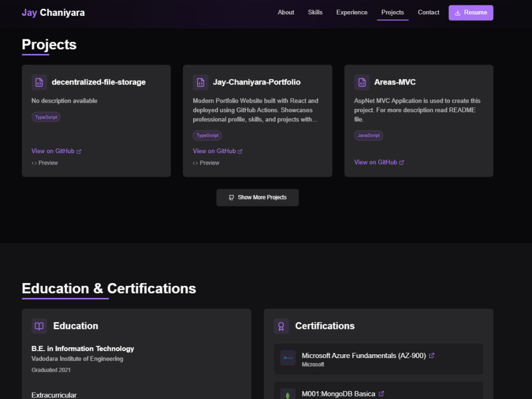Click external-link icon for decentralized-file-storage GitHub

click(79, 151)
